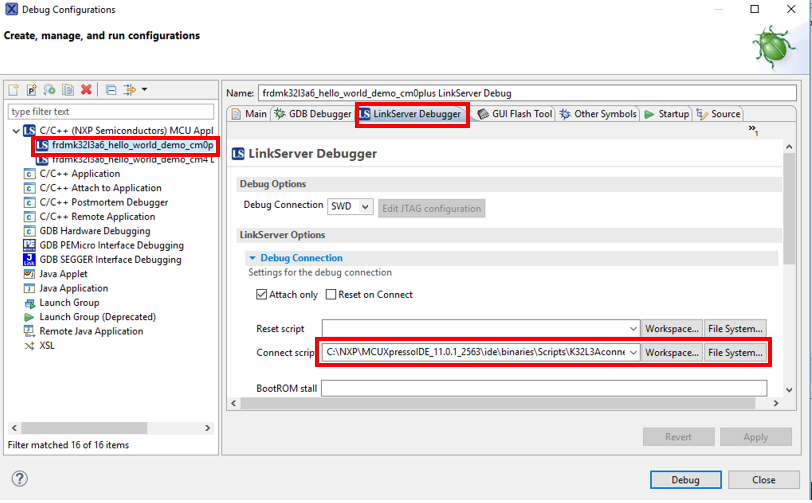Collapse all configurations icon
The height and width of the screenshot is (503, 812).
111,90
